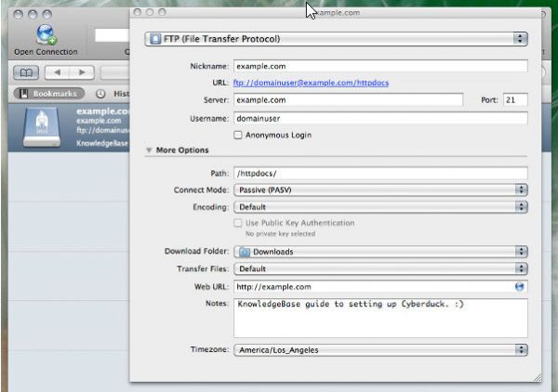Go forward with the right arrow button
Viewport: 558px width, 392px height.
point(82,72)
